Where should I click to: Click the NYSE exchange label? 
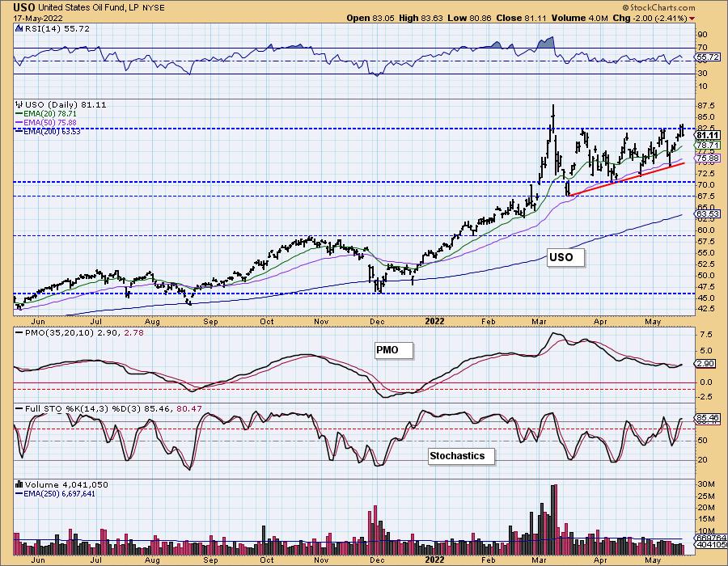pyautogui.click(x=153, y=7)
